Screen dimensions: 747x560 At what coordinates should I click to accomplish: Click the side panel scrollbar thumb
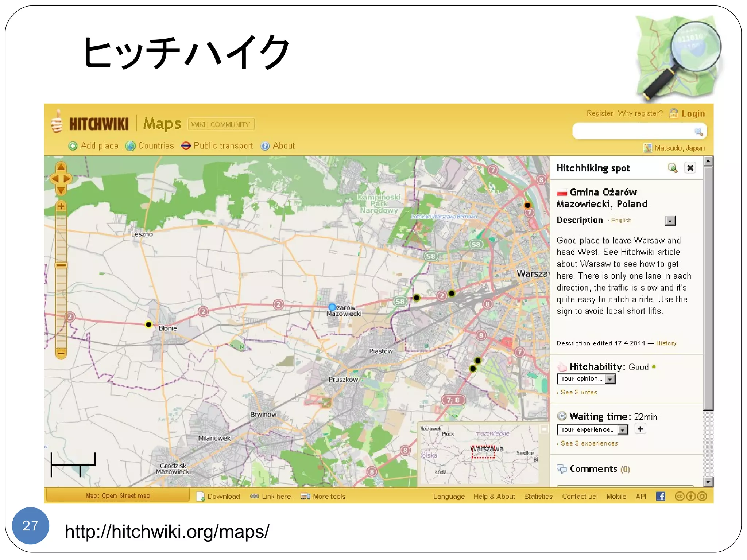(708, 288)
